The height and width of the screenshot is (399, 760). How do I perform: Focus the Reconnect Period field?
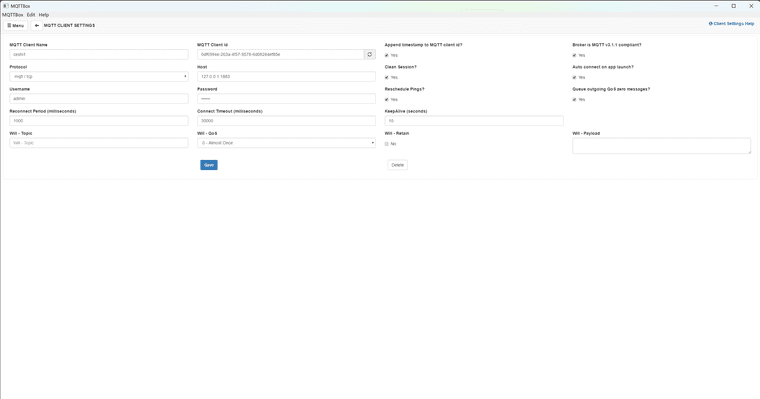point(99,121)
